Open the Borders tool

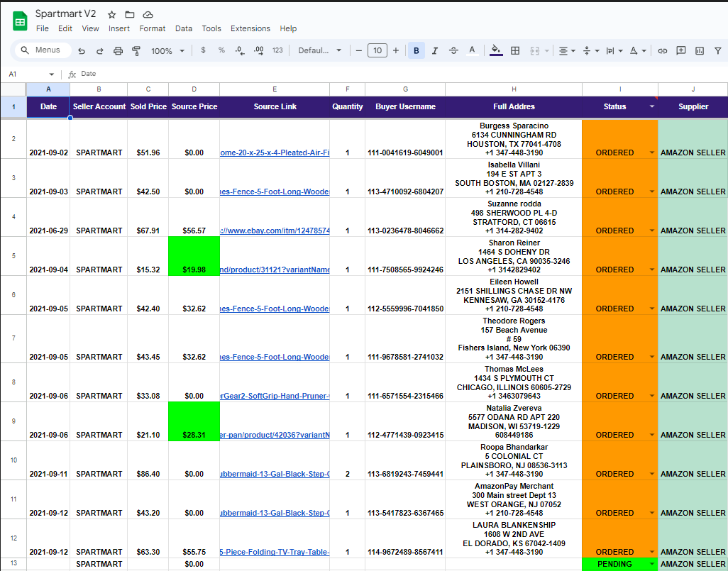[515, 50]
